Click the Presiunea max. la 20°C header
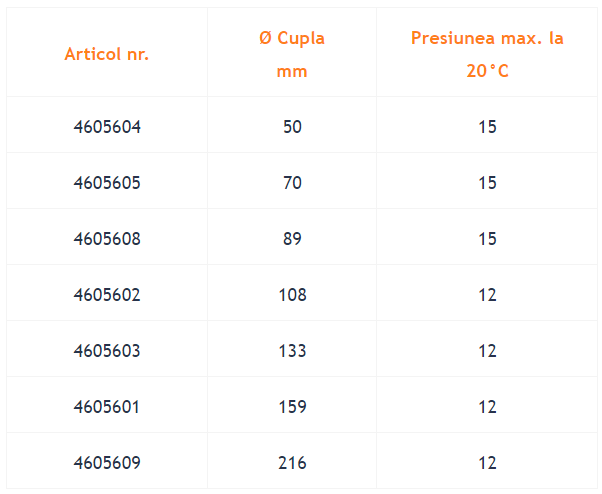This screenshot has width=602, height=494. [x=487, y=55]
